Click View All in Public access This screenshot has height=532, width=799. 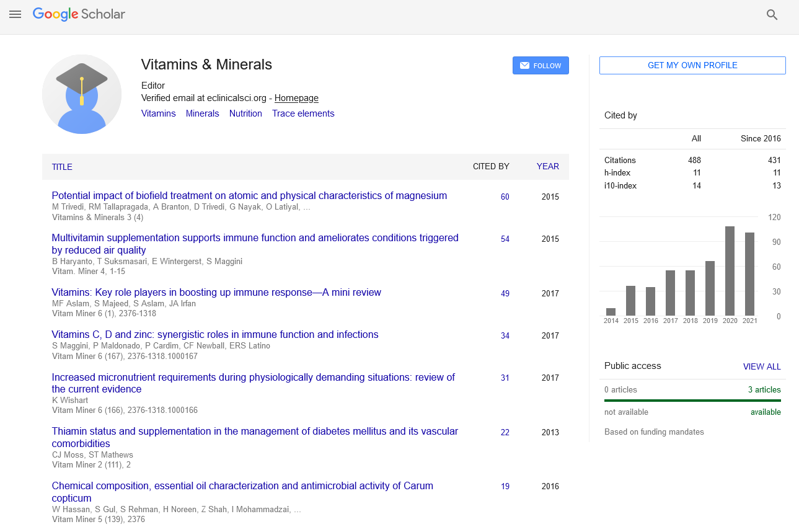click(x=761, y=366)
